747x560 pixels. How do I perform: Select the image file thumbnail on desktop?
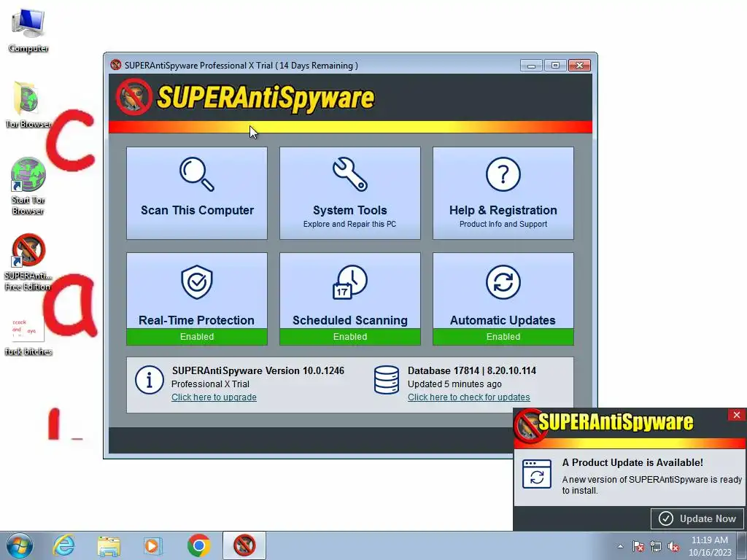[28, 330]
